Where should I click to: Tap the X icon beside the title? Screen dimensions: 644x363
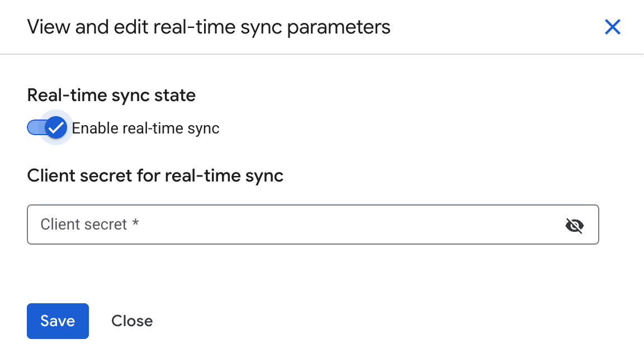(x=613, y=26)
